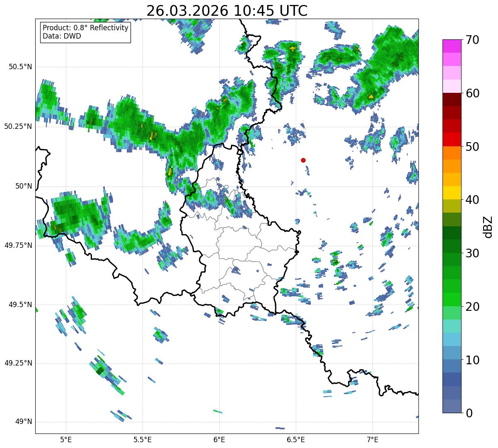Click the 50.25°N latitude label

click(x=18, y=126)
